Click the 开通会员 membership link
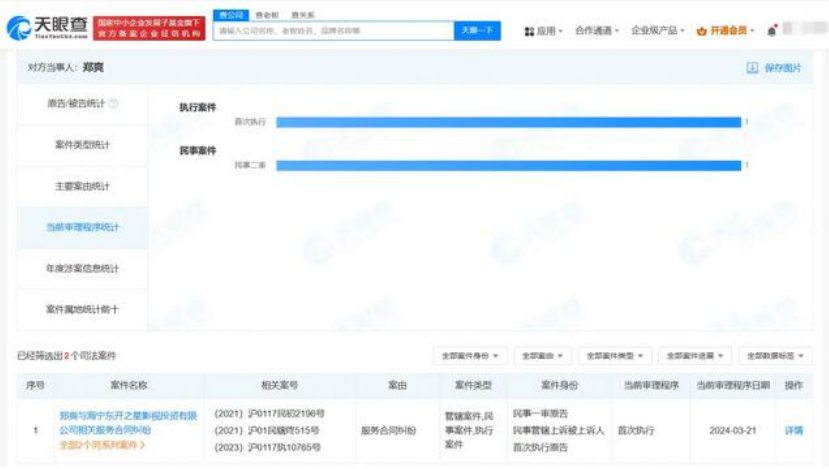 725,31
